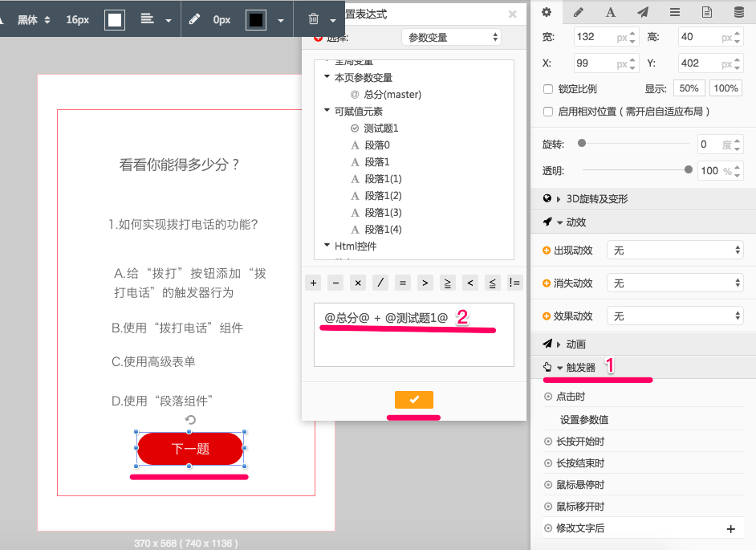The image size is (756, 550).
Task: Open the paper plane tab icon
Action: pos(643,12)
